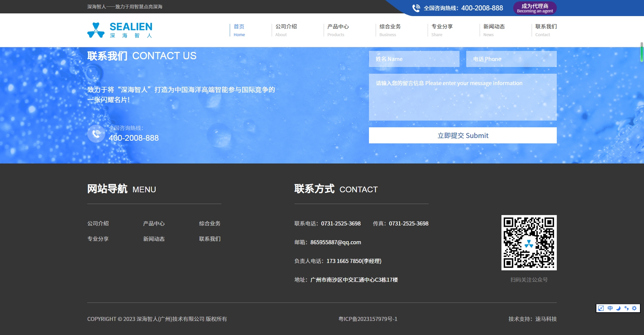Open footer link 专业分享
Screen dimensions: 644x335
pos(98,239)
